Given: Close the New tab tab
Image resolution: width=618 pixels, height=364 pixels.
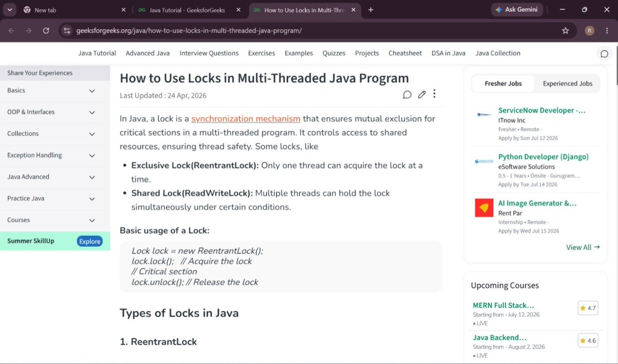Looking at the screenshot, I should 123,10.
